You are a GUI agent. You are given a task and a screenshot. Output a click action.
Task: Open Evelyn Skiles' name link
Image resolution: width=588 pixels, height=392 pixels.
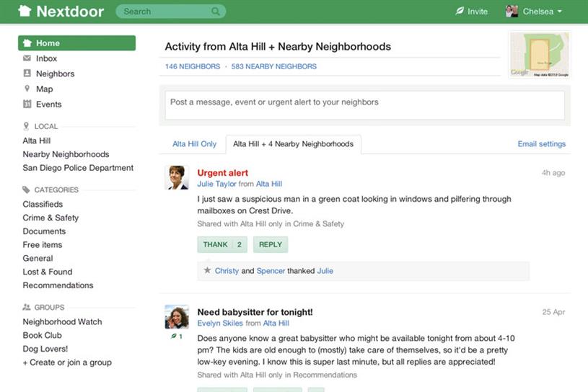tap(220, 323)
